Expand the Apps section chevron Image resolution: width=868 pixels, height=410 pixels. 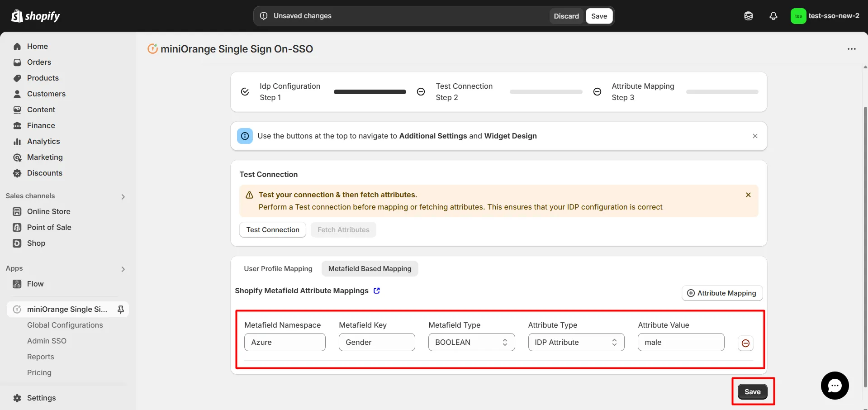pos(123,269)
